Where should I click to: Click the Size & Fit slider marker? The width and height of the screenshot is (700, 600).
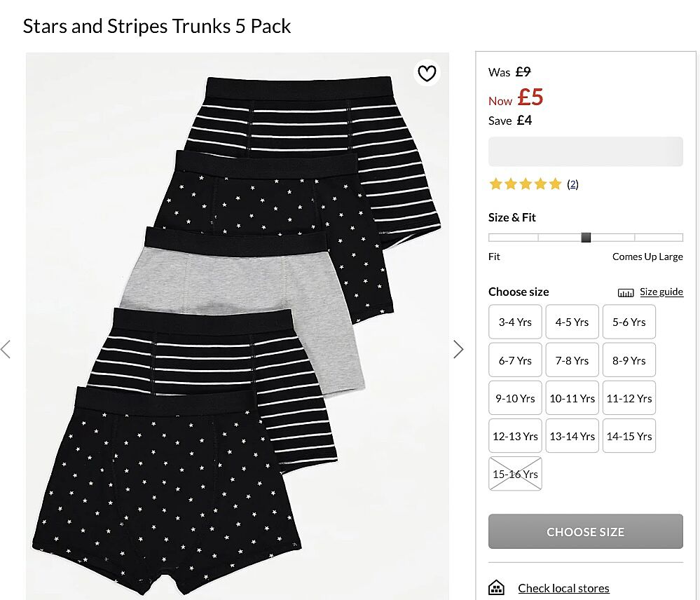pos(586,238)
